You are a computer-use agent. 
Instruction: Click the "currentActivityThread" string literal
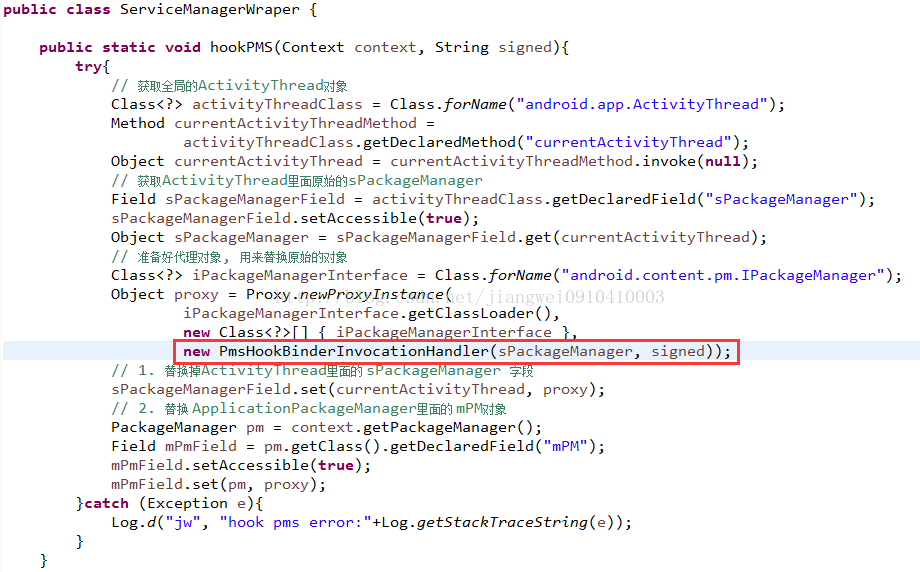click(628, 143)
